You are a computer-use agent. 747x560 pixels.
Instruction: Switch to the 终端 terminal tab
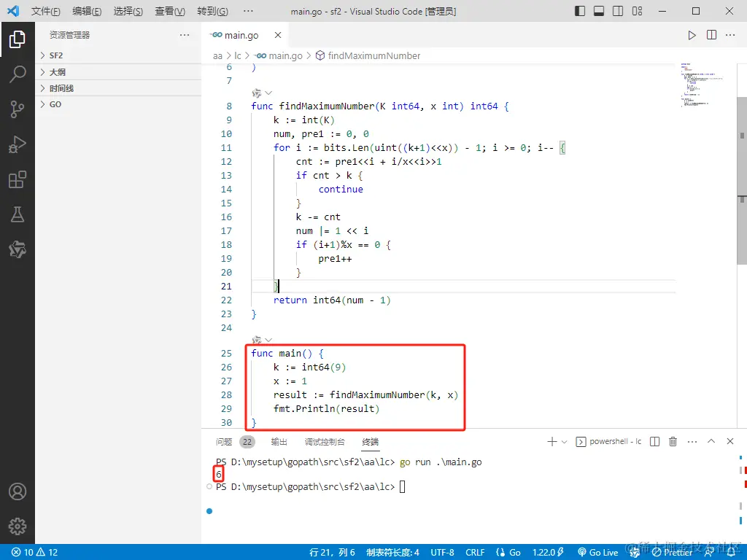pyautogui.click(x=370, y=442)
